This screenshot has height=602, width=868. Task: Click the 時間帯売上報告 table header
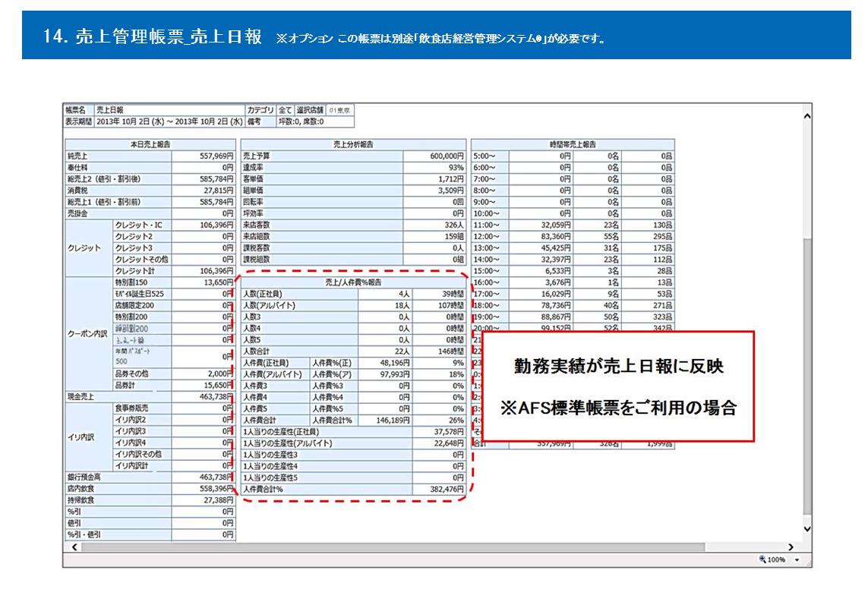tap(573, 144)
